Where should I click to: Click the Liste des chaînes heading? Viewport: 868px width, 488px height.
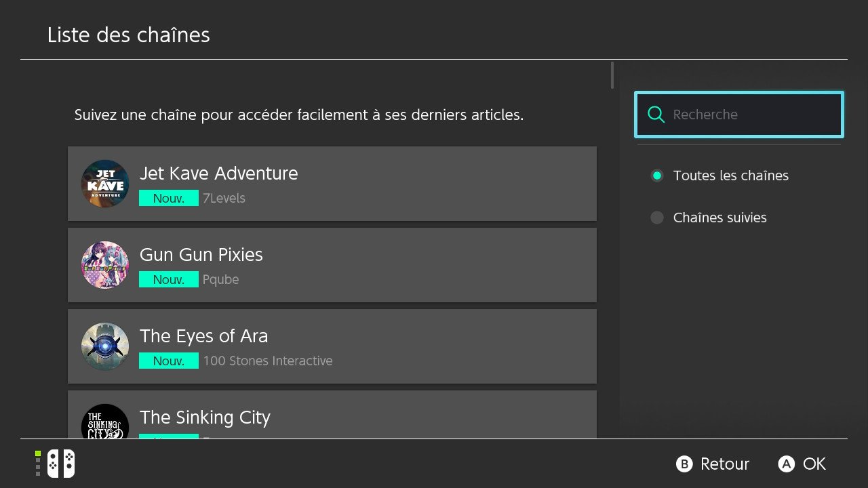pos(129,35)
